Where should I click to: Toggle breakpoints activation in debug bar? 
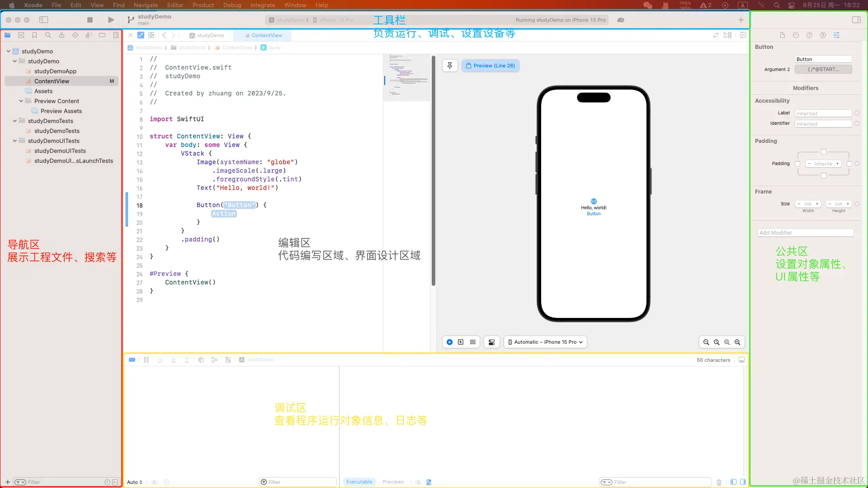click(x=132, y=360)
